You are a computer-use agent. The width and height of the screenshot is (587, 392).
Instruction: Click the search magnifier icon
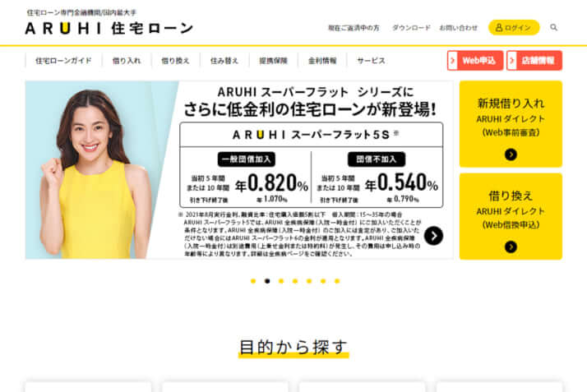[553, 27]
